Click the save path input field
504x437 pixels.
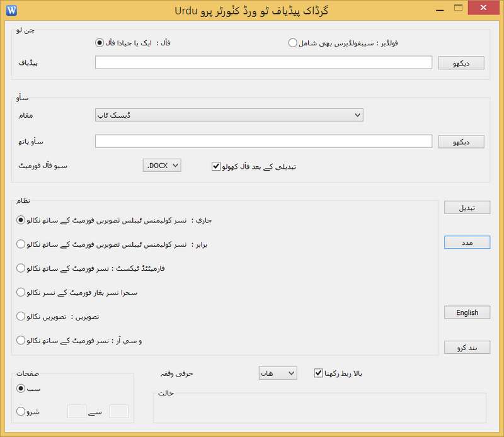pos(263,141)
